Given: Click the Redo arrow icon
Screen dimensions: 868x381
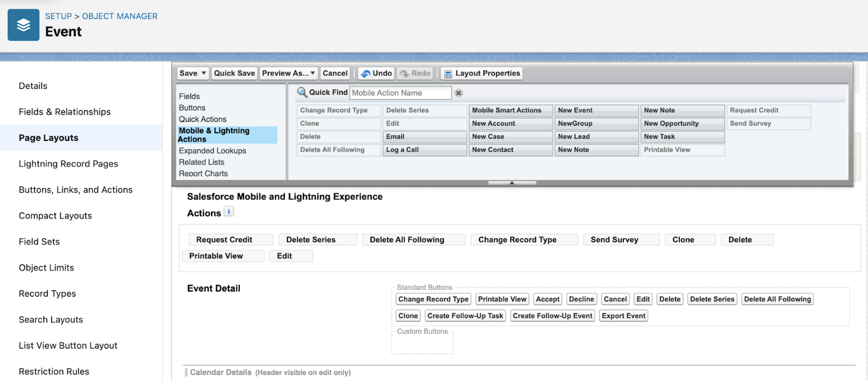Looking at the screenshot, I should point(404,73).
